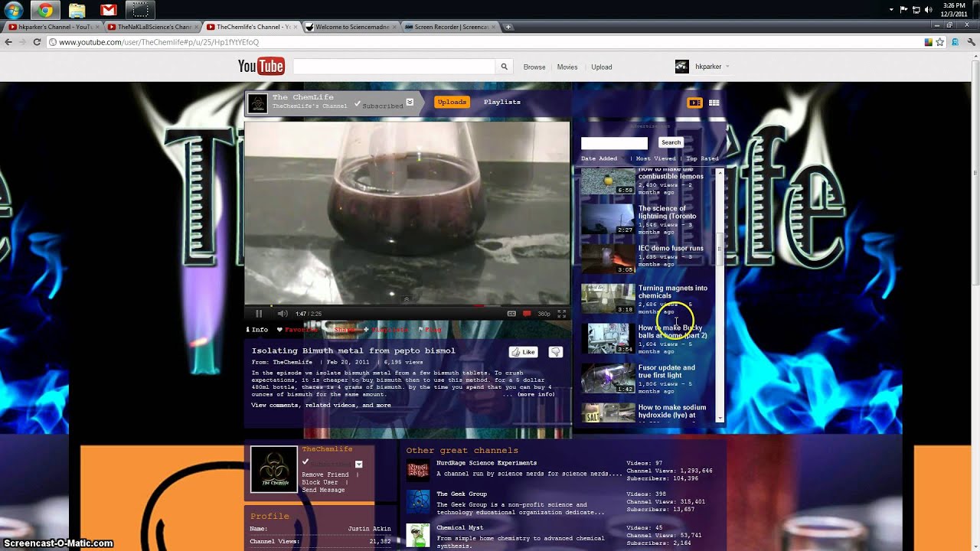This screenshot has width=980, height=551.
Task: Click TheChemlife uploader name link
Action: [292, 362]
